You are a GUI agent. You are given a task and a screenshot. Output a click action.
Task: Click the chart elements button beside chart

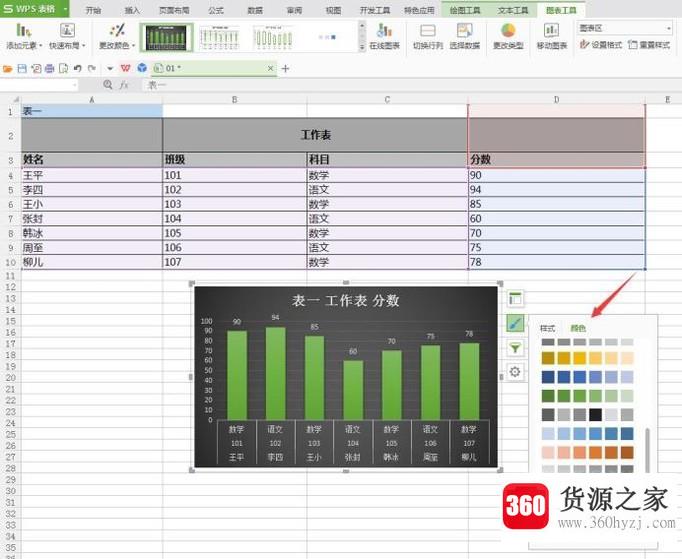[515, 299]
